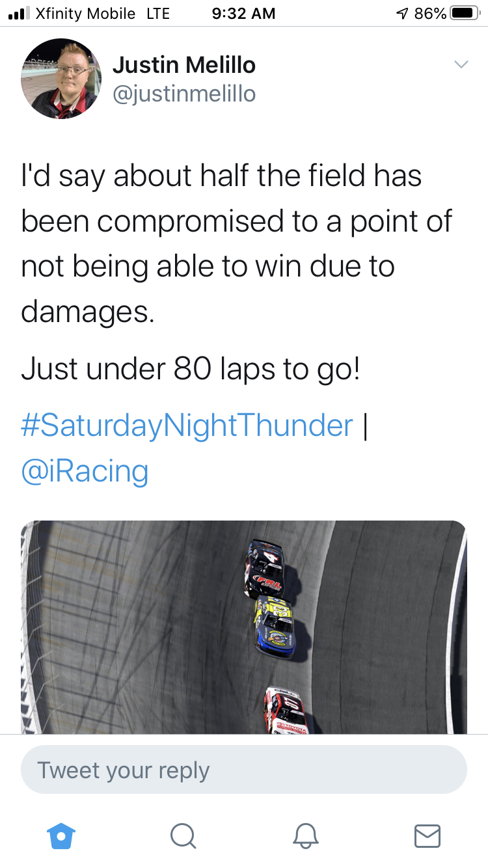Tap the 9:32 AM clock
Viewport: 488px width, 868px height.
(x=244, y=13)
